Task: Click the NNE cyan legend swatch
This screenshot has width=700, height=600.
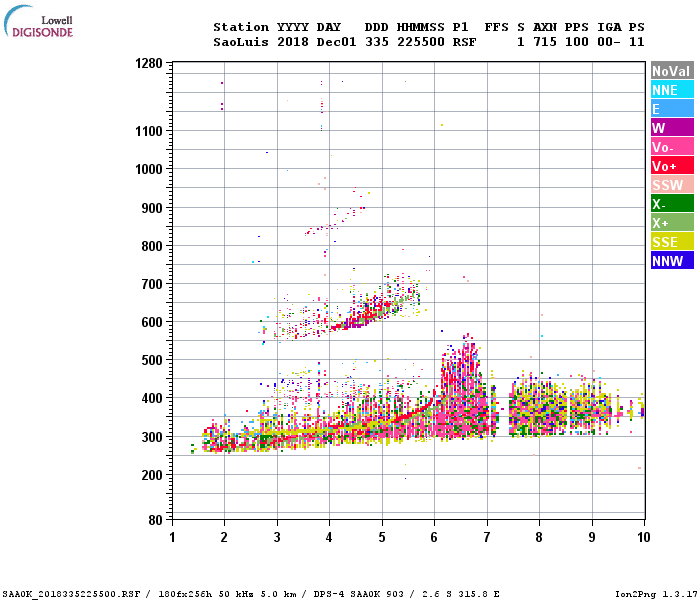Action: pyautogui.click(x=672, y=89)
